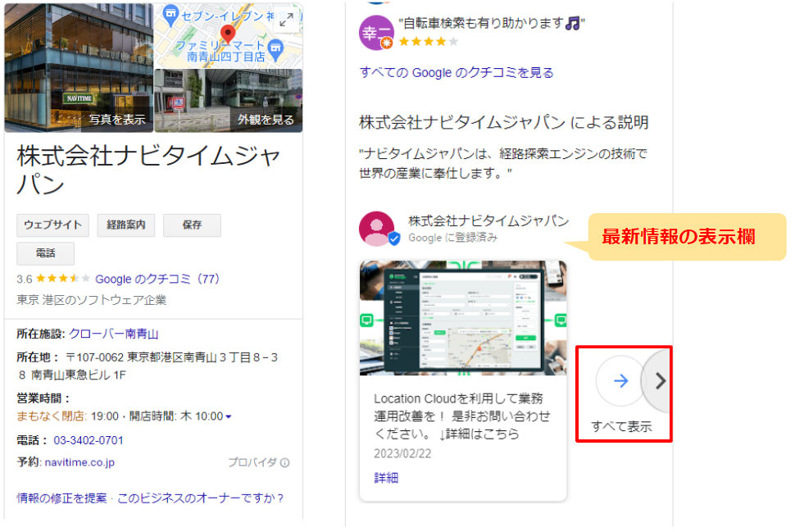
Task: Open すべての Google のクチコミを見る link
Action: coord(457,73)
